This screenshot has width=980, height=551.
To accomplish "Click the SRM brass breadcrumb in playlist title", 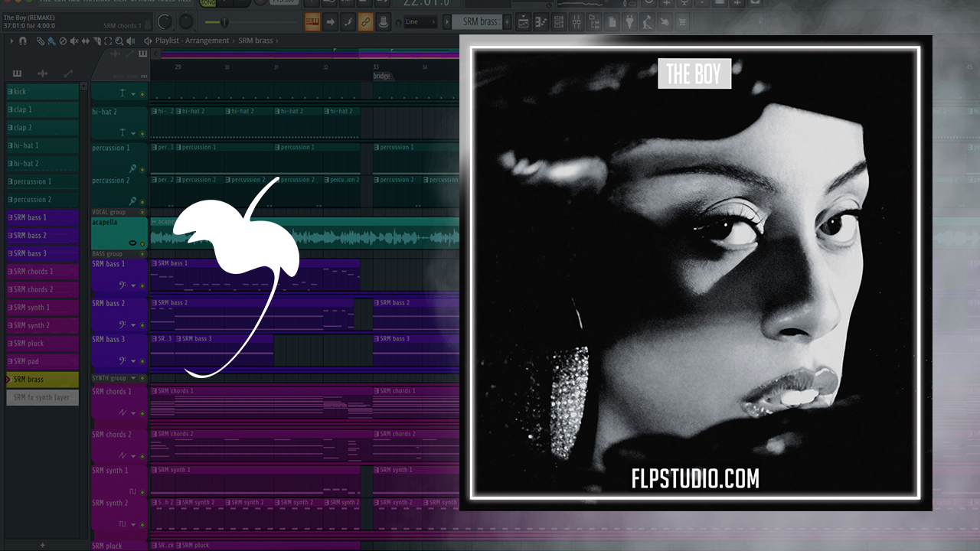I will [x=256, y=41].
